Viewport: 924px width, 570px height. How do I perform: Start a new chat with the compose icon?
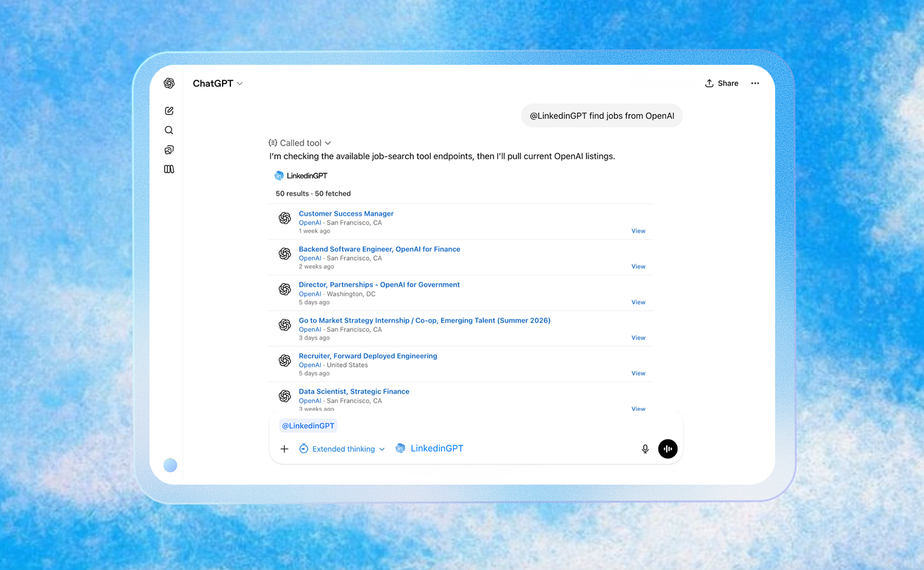[x=169, y=110]
